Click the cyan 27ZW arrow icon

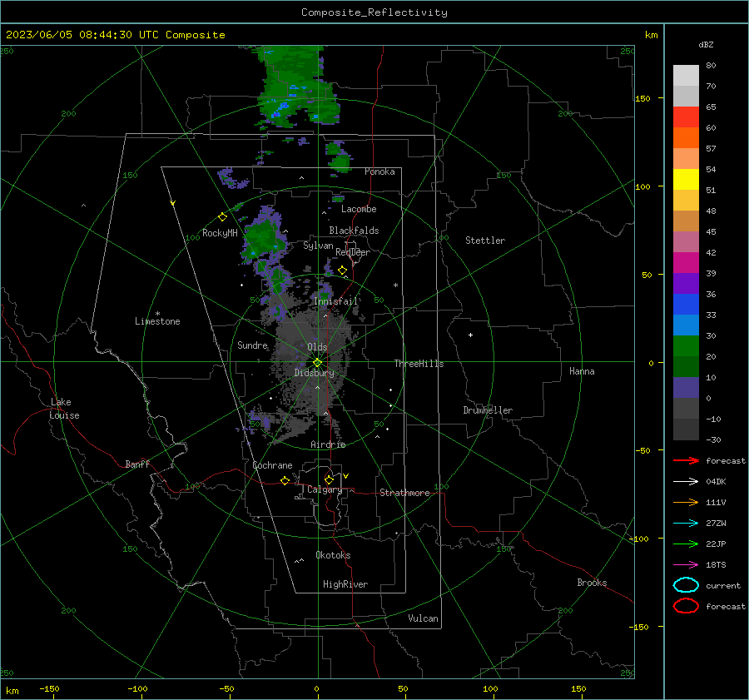(686, 524)
